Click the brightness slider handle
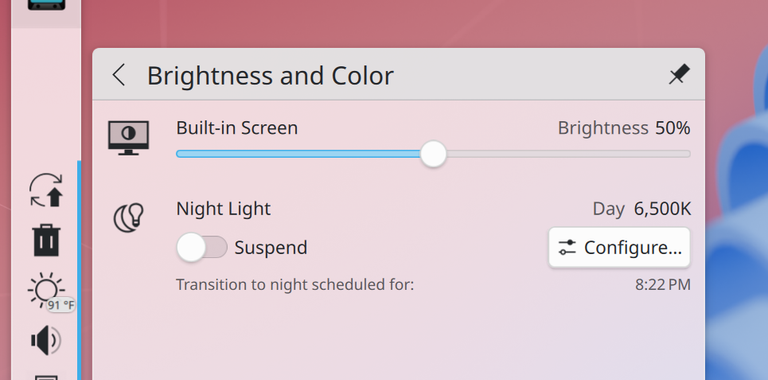Screen dimensions: 768x380 tap(433, 154)
